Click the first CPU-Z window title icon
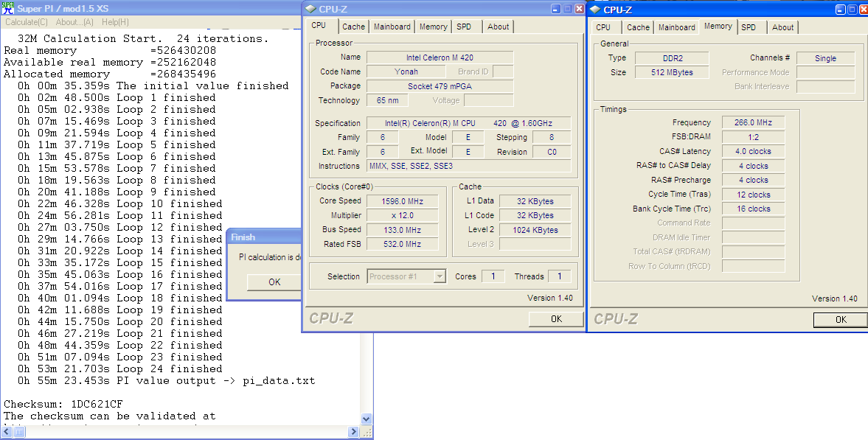868x440 pixels. click(x=310, y=10)
